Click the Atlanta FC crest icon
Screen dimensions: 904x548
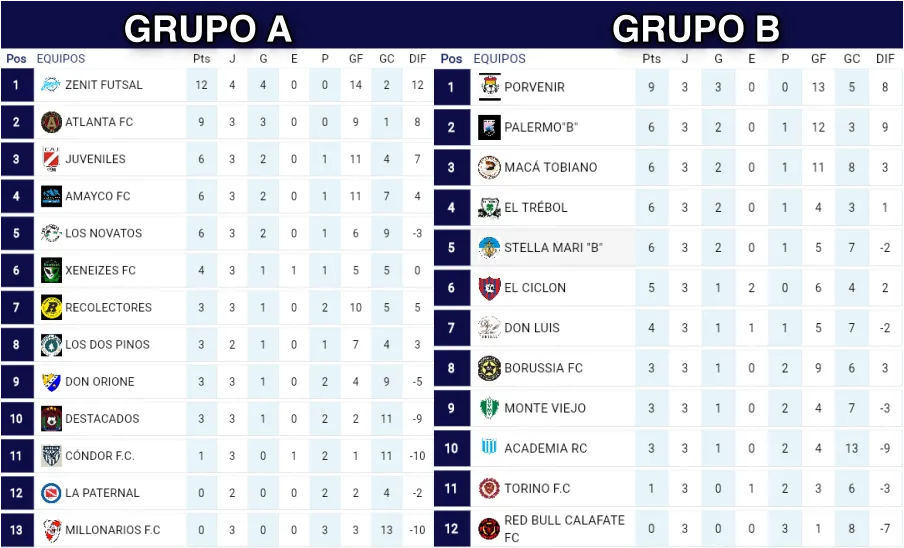click(51, 122)
